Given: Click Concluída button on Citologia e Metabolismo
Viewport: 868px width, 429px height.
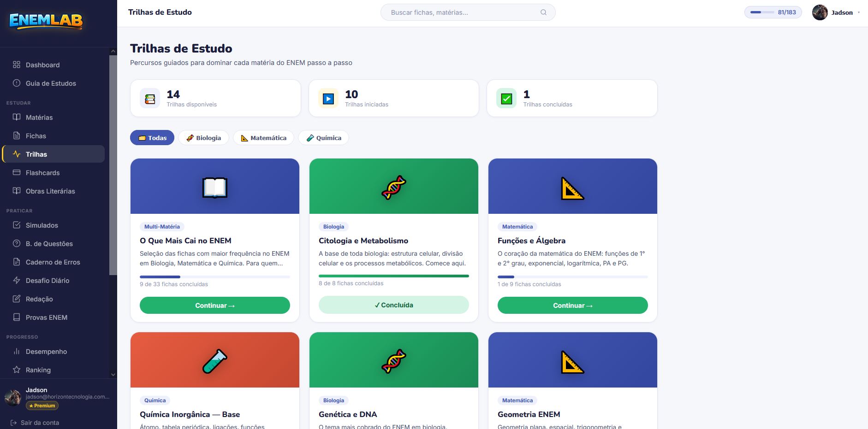Looking at the screenshot, I should point(394,305).
